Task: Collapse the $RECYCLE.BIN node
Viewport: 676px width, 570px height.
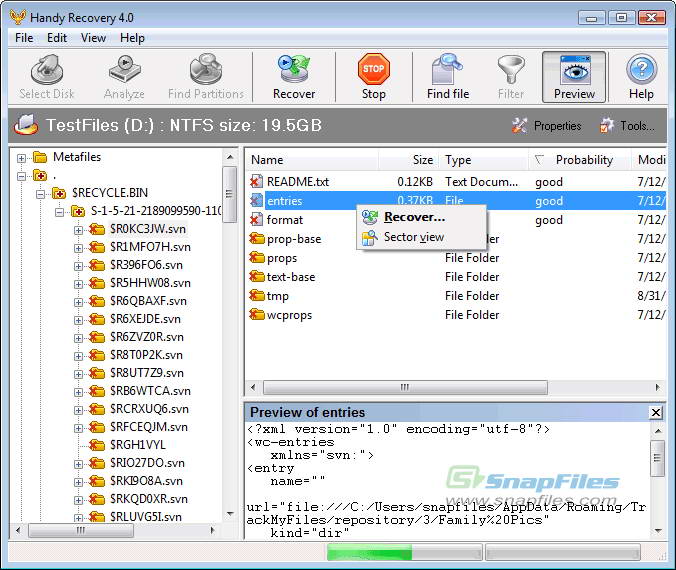Action: pos(40,194)
